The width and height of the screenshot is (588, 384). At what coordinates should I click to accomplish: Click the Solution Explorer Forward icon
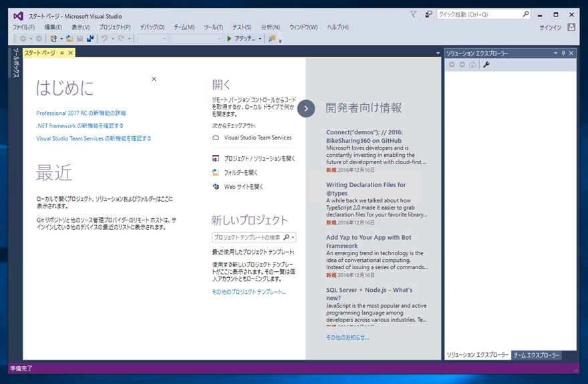[x=462, y=64]
